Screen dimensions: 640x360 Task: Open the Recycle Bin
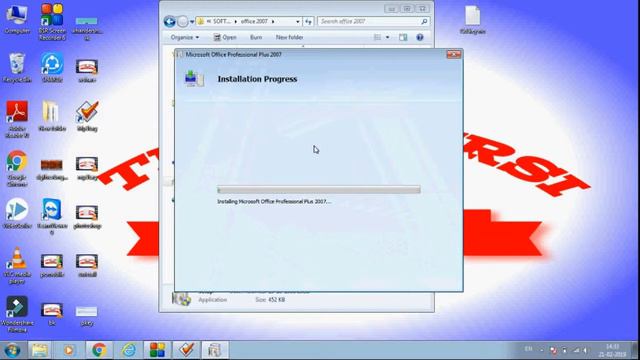tap(17, 68)
